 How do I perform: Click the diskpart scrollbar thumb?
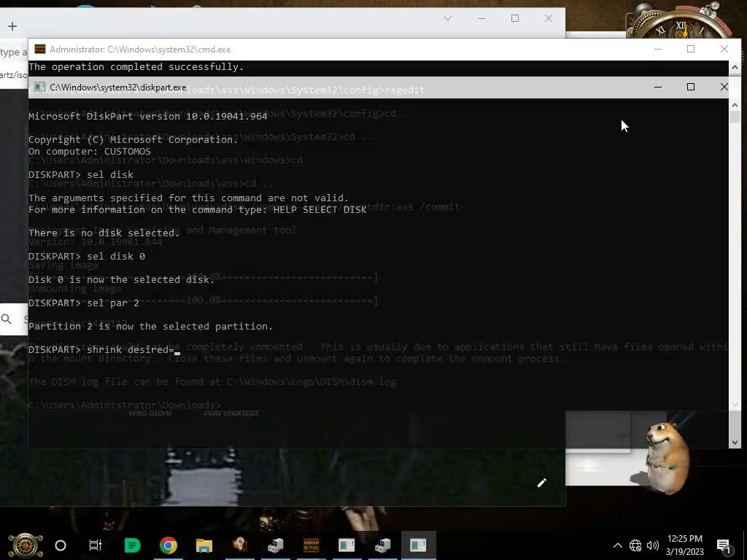(735, 117)
